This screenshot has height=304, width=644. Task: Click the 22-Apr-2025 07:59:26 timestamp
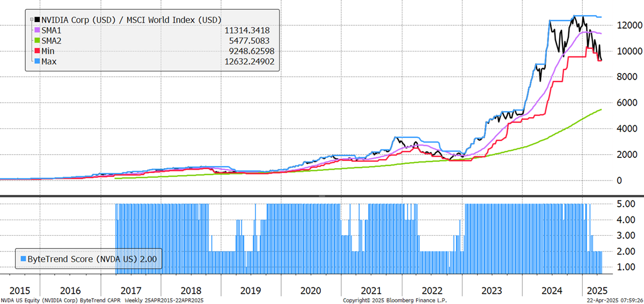[614, 300]
